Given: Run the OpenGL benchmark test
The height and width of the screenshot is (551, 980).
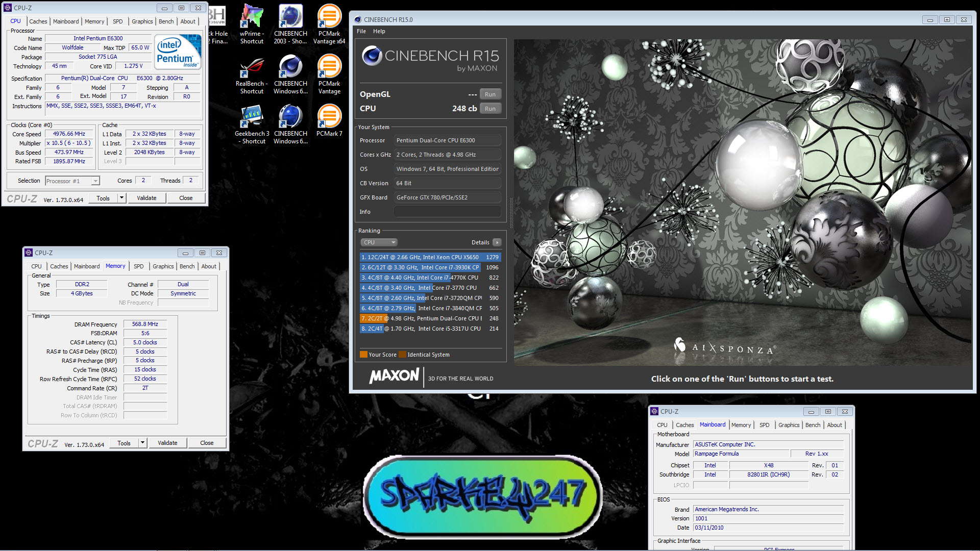Looking at the screenshot, I should click(x=490, y=94).
